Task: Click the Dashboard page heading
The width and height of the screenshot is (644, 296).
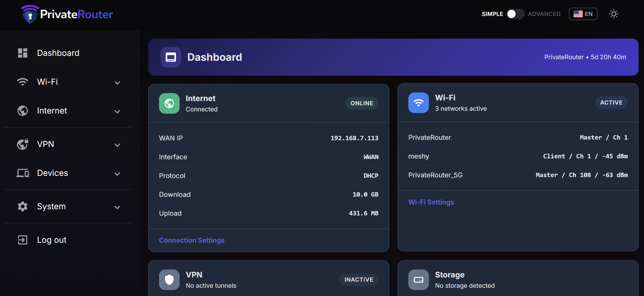Action: pyautogui.click(x=215, y=57)
